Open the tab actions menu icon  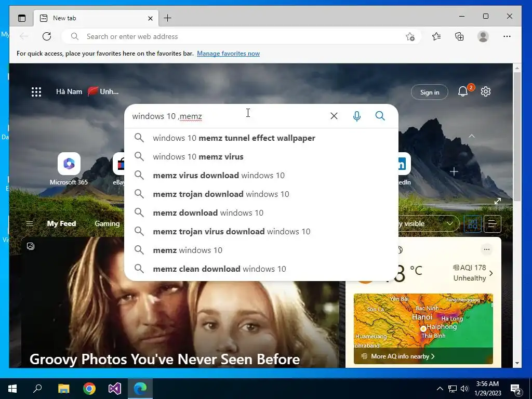pyautogui.click(x=22, y=18)
